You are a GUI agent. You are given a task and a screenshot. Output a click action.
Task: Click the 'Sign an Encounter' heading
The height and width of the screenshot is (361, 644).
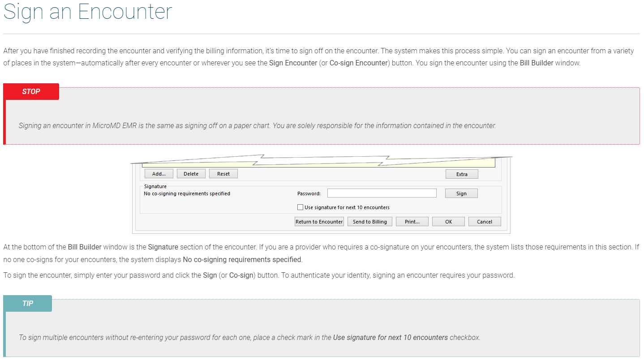[x=88, y=12]
